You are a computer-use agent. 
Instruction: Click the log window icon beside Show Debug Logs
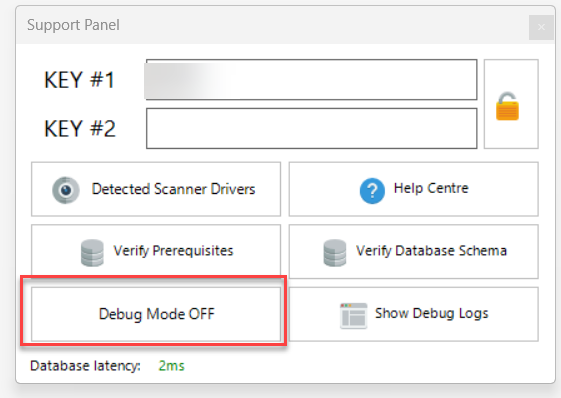point(353,316)
